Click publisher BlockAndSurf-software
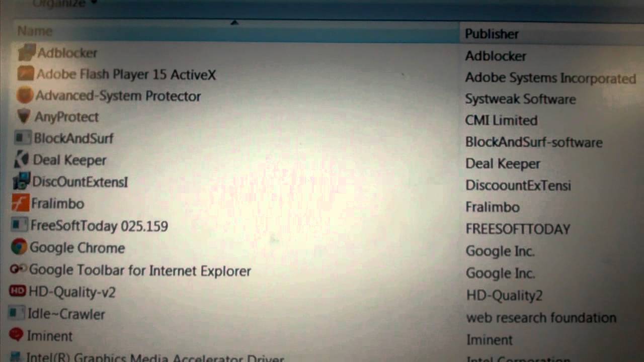 click(x=534, y=142)
